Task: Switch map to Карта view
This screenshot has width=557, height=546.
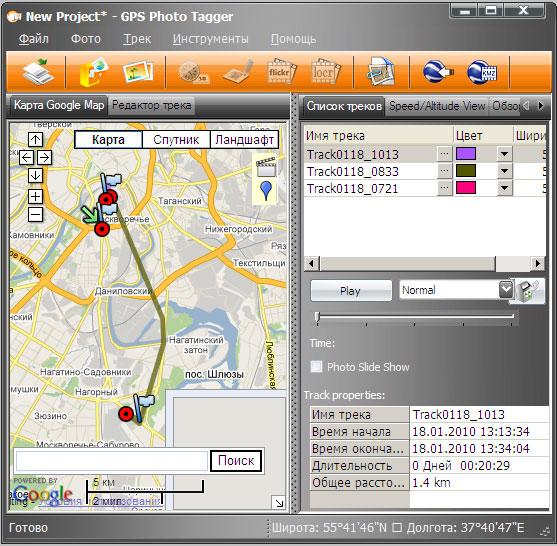Action: coord(108,140)
